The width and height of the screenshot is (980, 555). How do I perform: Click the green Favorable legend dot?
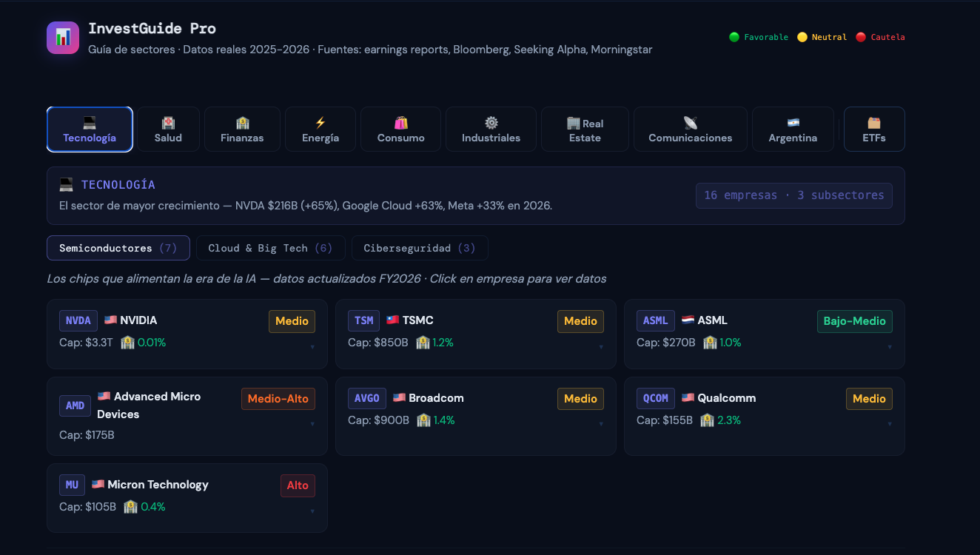[734, 37]
